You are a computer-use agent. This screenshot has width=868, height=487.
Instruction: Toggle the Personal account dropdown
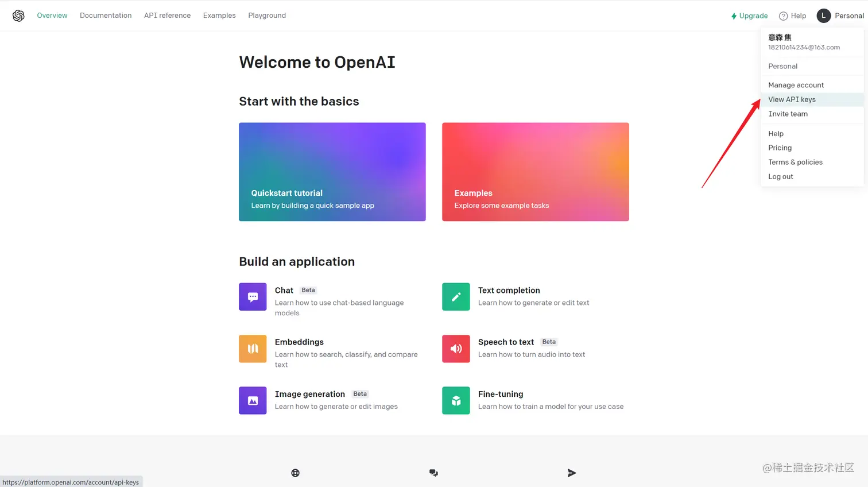(840, 16)
